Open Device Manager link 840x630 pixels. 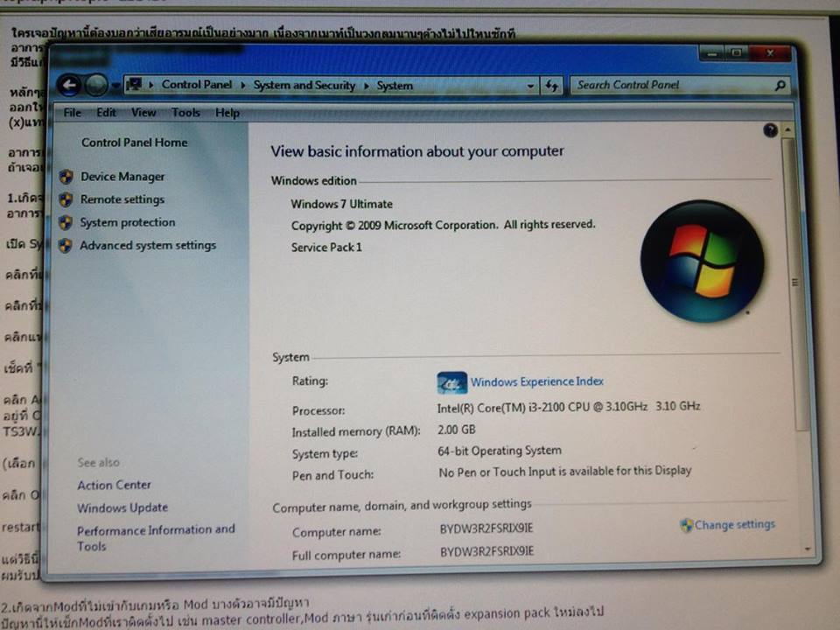122,176
